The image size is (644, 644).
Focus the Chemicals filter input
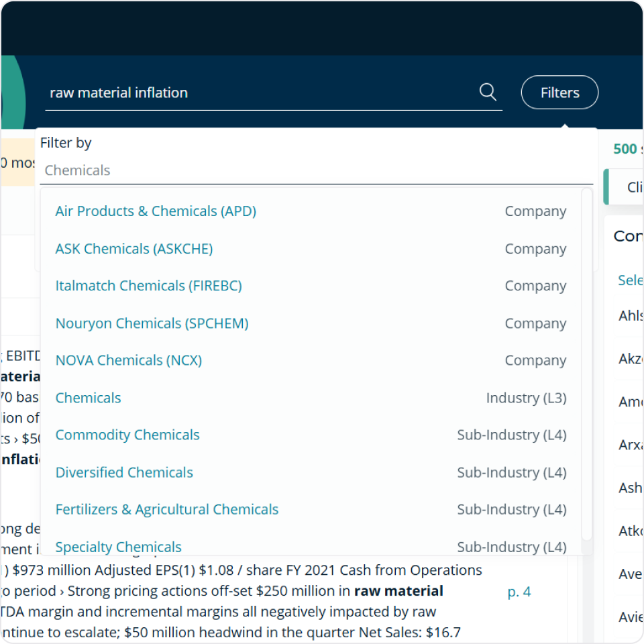click(316, 170)
